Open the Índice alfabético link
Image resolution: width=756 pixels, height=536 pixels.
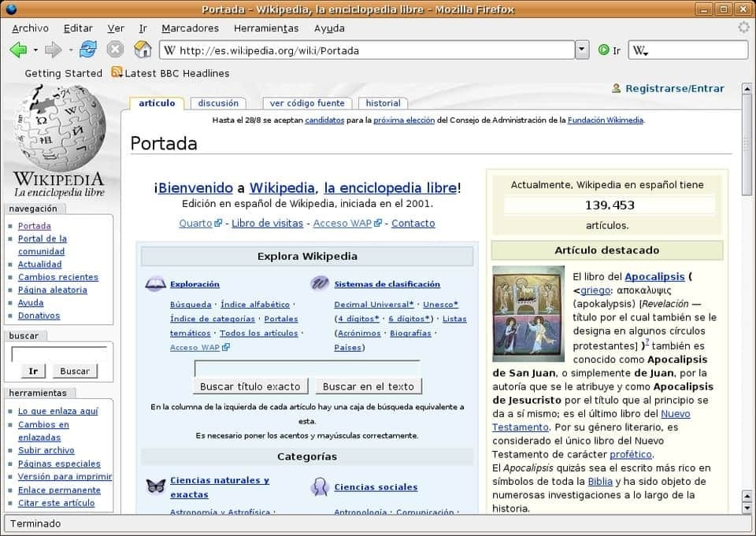coord(255,304)
